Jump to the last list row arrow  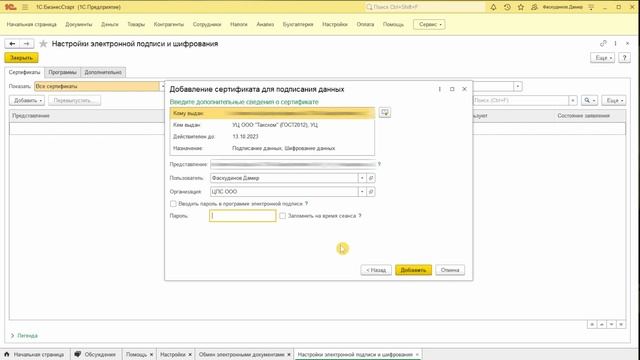click(621, 324)
